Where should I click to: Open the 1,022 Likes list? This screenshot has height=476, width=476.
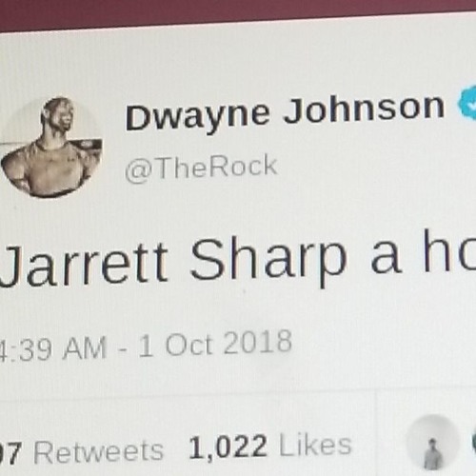[270, 446]
